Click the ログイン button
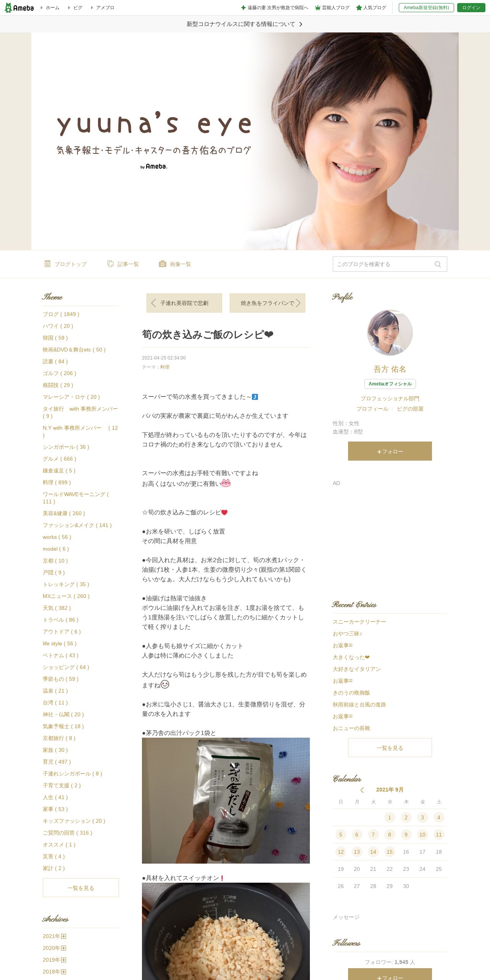The height and width of the screenshot is (980, 490). (471, 8)
